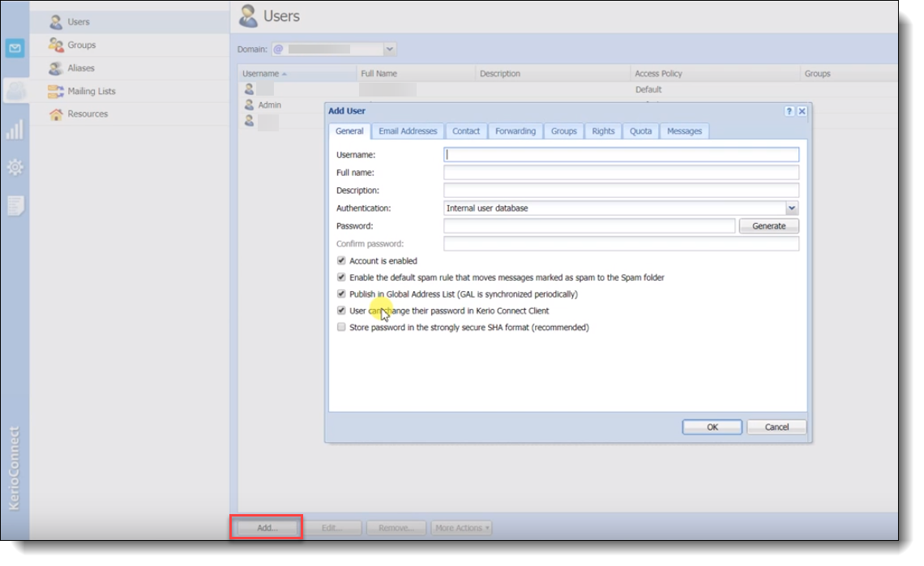Open the Configuration gear icon
The image size is (924, 566).
(15, 168)
